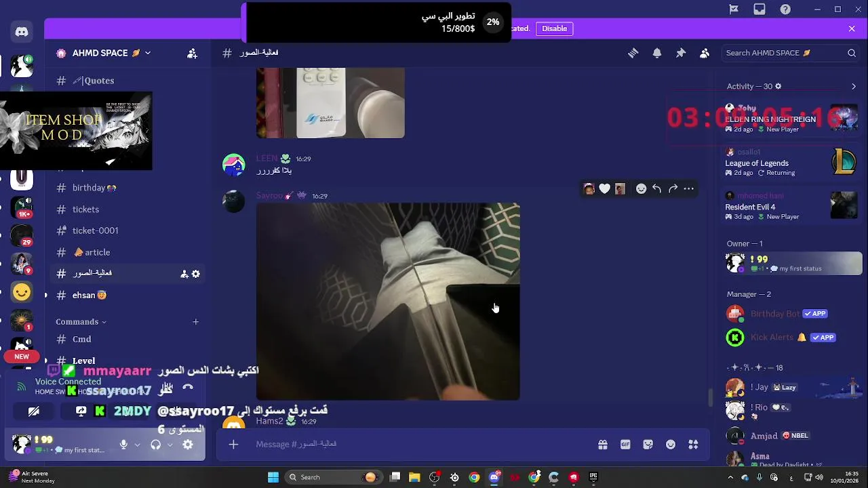Open Epic Games launcher from taskbar
Screen dimensions: 868x488
tap(593, 477)
